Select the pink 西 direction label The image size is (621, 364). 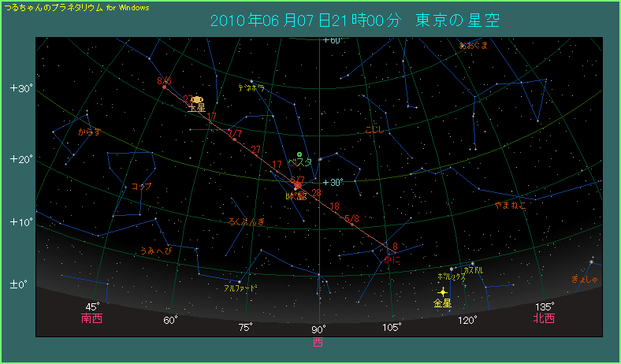pyautogui.click(x=318, y=343)
